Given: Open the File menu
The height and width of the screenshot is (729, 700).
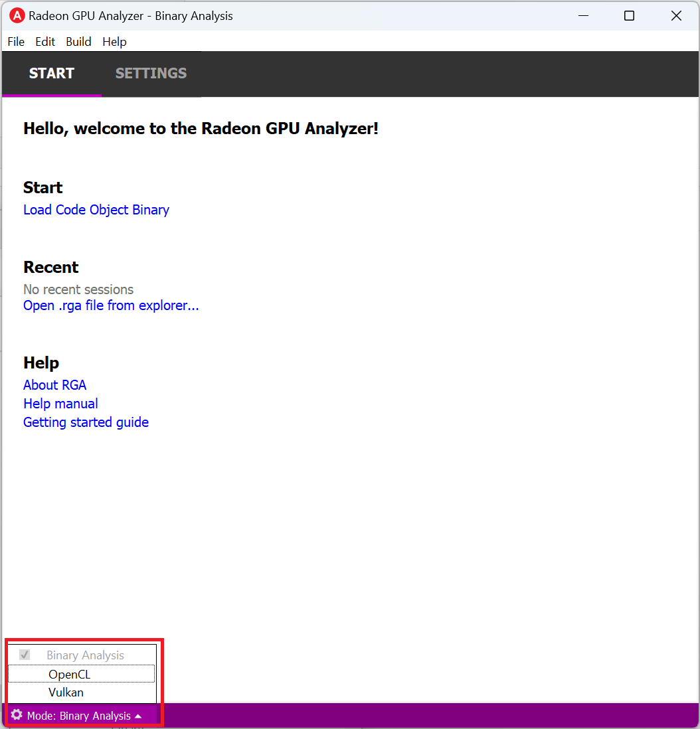Looking at the screenshot, I should pos(16,42).
